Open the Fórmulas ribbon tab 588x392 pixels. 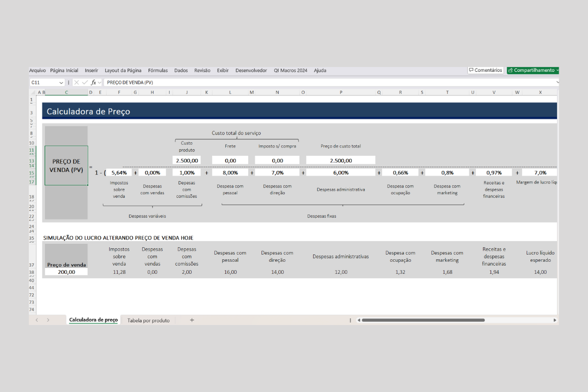158,71
